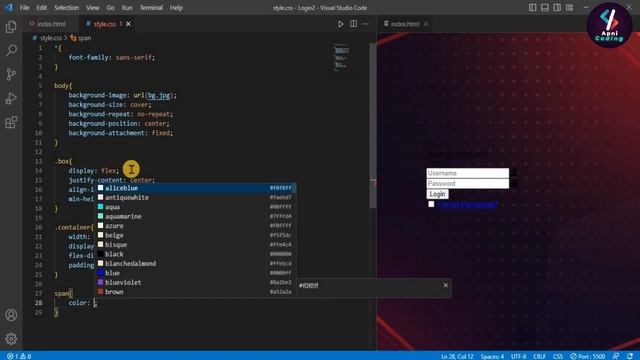Screen dimensions: 640x360
Task: Click Port: 5500 Live Server status
Action: point(588,356)
